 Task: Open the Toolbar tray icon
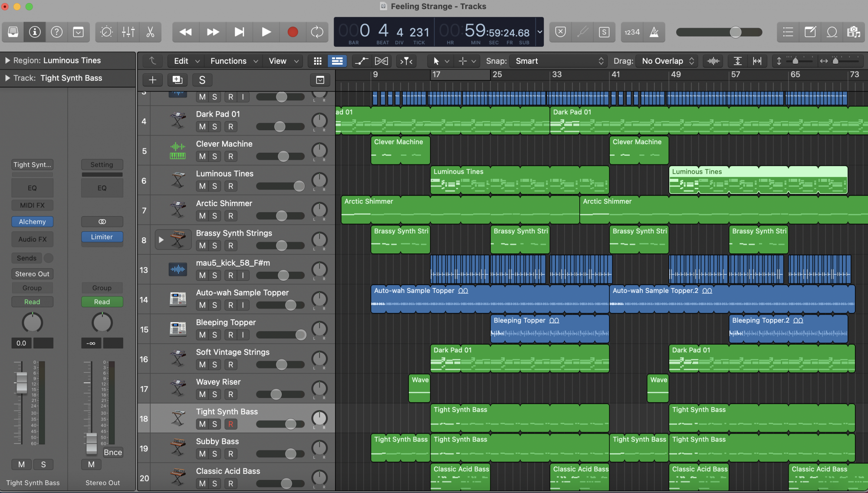[78, 32]
